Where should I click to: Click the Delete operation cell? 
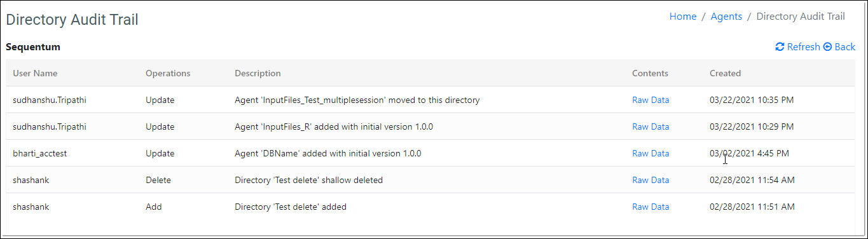point(158,180)
